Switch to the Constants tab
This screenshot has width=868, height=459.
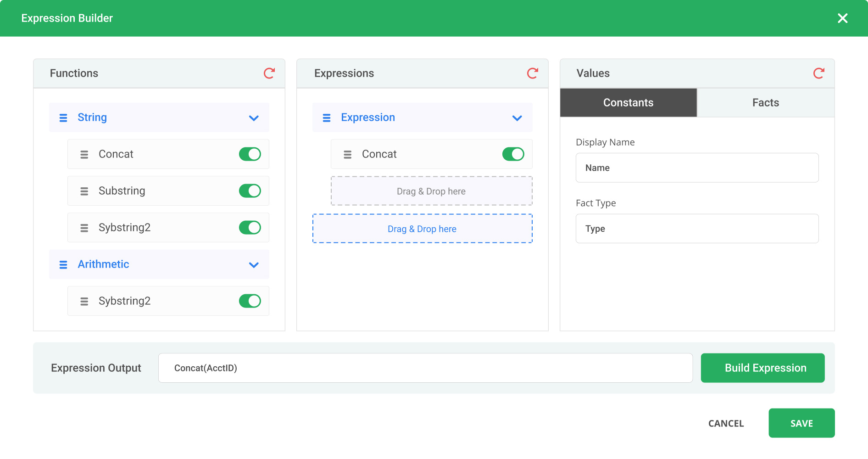[x=629, y=102]
